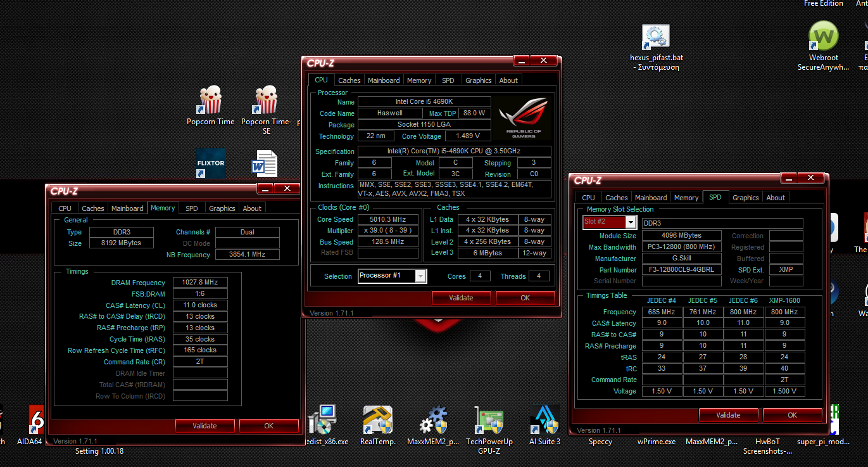Open the Word document desktop icon
This screenshot has width=868, height=467.
265,163
